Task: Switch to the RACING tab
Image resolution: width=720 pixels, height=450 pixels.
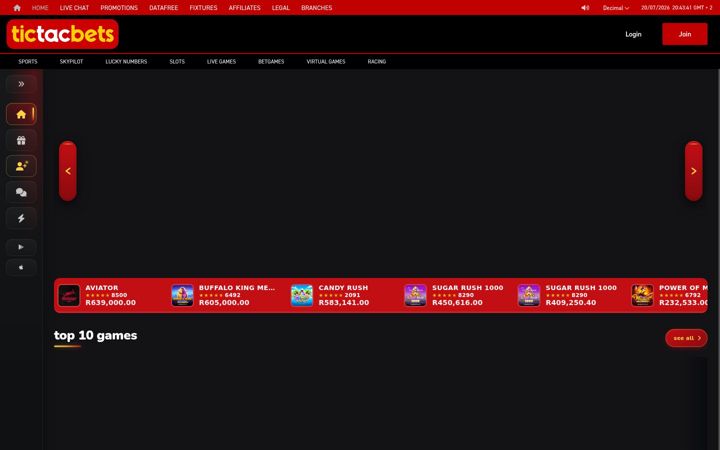Action: click(x=377, y=62)
